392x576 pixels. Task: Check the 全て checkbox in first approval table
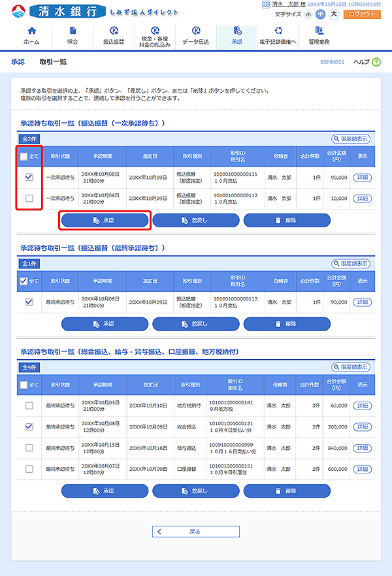point(24,157)
